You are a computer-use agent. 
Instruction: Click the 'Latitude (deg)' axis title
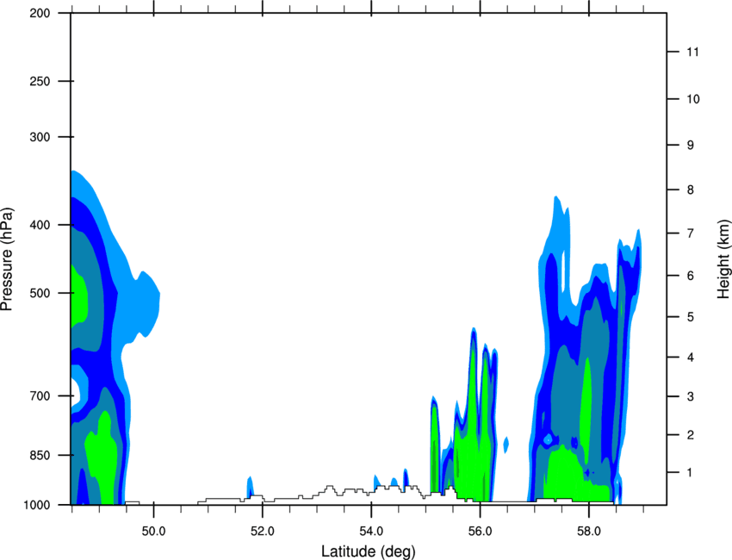369,551
